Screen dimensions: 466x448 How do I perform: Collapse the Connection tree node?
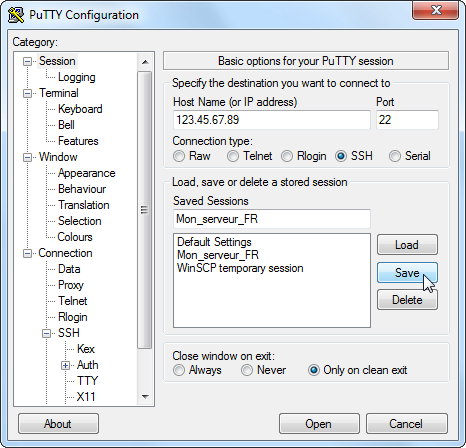coord(27,253)
